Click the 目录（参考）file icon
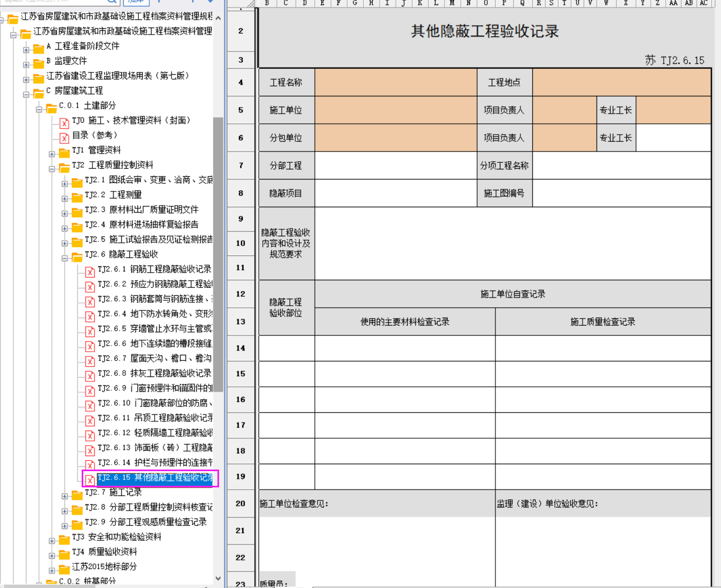The image size is (721, 588). click(x=64, y=137)
